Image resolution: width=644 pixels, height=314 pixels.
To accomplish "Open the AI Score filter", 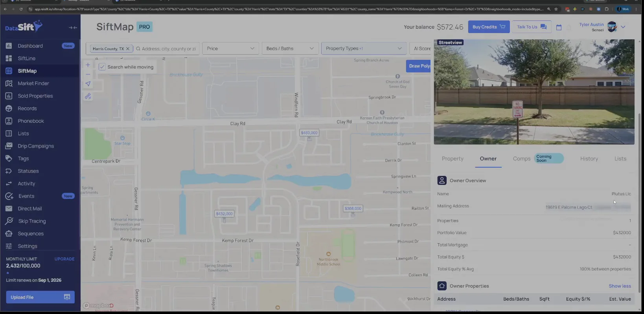I will tap(420, 48).
